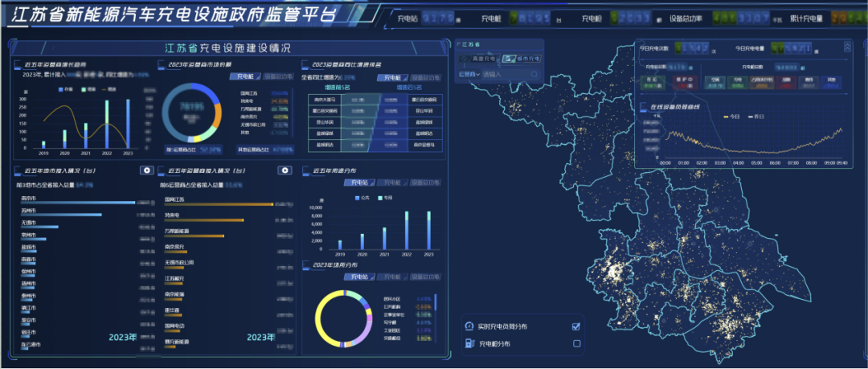Click the search magnifier icon in map filter
868x369 pixels.
pos(534,74)
